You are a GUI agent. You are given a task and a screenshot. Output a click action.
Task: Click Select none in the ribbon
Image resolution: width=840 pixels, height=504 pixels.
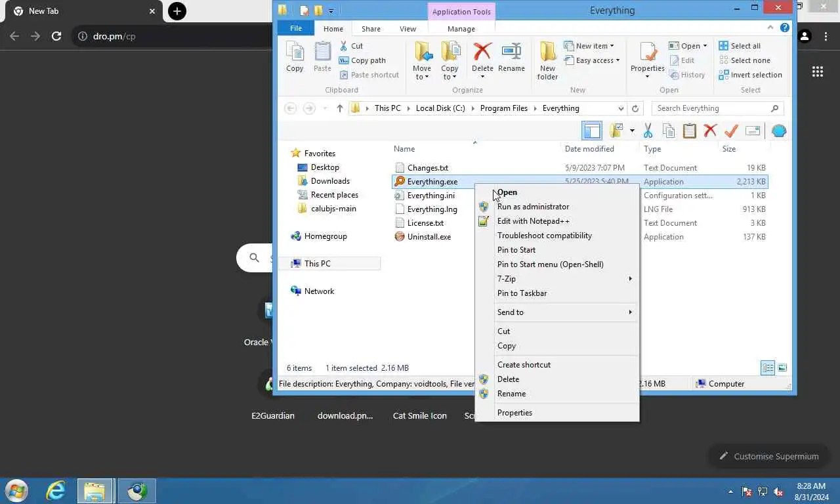[x=744, y=60]
